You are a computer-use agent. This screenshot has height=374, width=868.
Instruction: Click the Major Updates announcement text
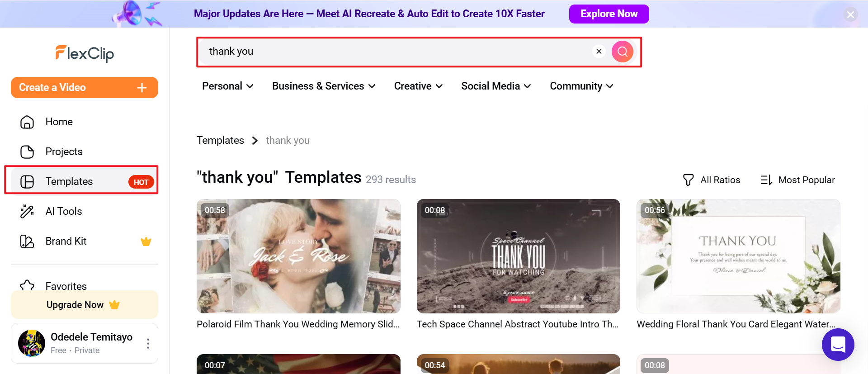click(369, 14)
